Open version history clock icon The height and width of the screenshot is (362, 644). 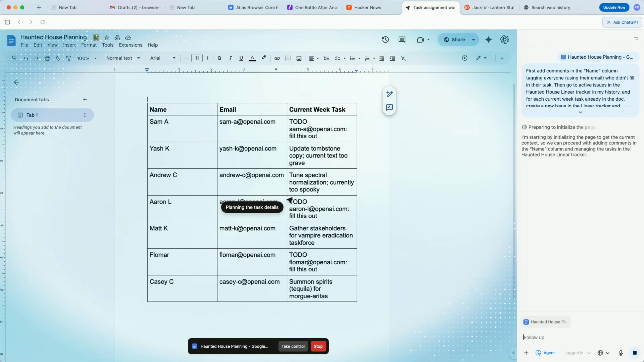coord(385,39)
